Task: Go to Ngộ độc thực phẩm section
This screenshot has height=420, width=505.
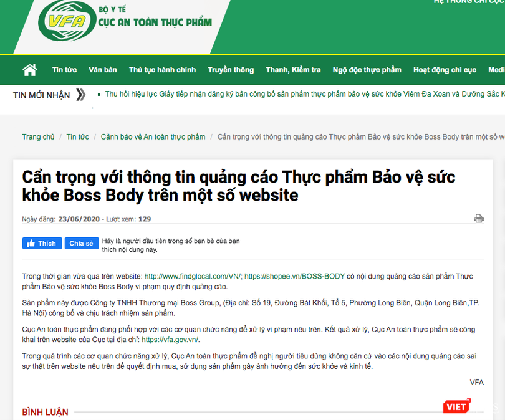Action: 367,70
